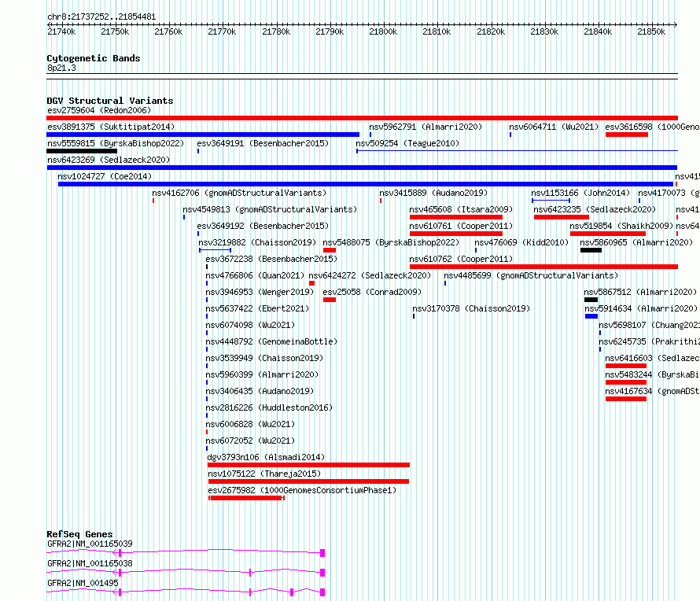Select variant nsv6064711 (Wu2021)

pos(554,127)
